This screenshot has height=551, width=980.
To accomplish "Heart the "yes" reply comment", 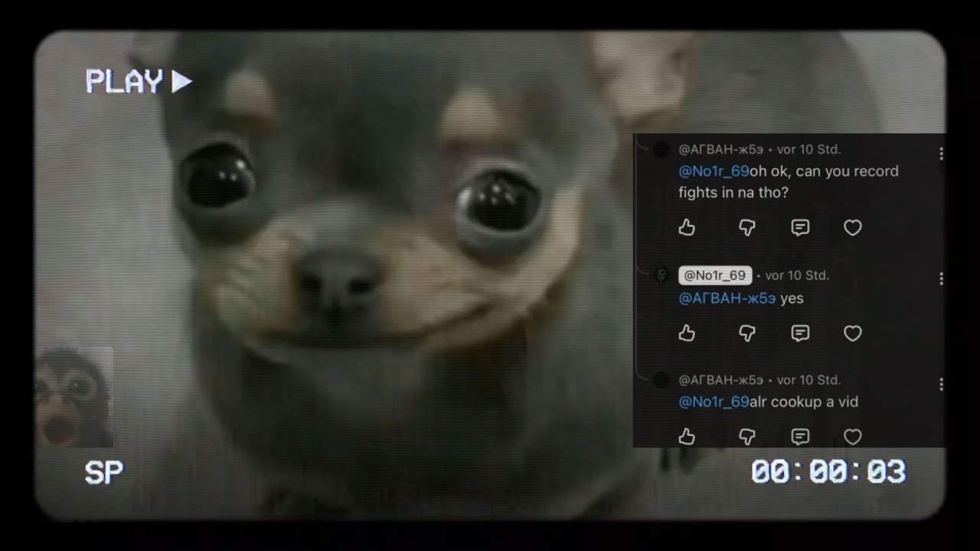I will [x=853, y=333].
